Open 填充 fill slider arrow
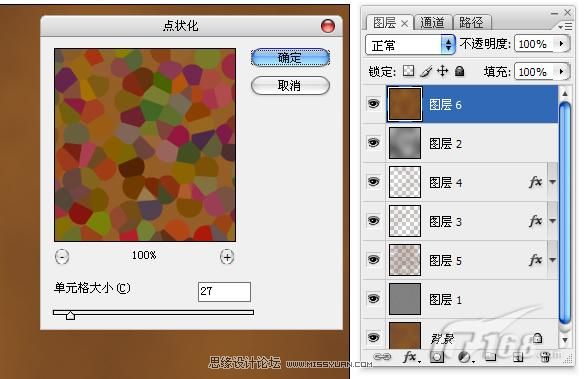The width and height of the screenshot is (585, 379). [x=561, y=71]
